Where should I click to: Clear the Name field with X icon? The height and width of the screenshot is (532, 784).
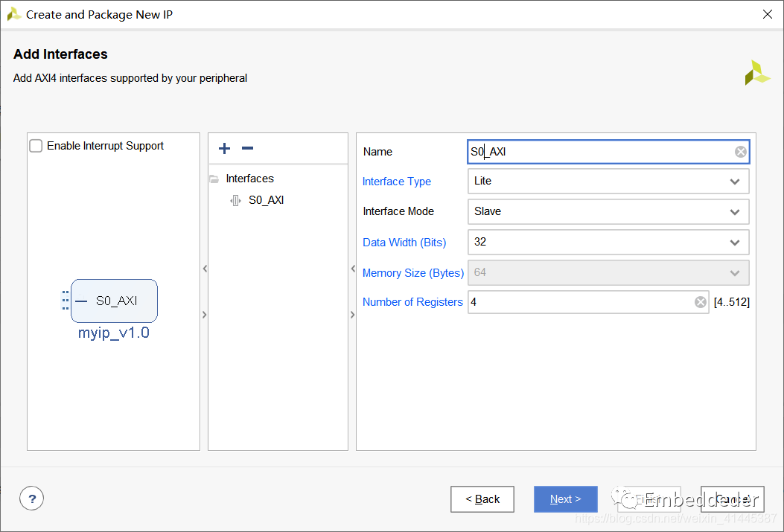[740, 152]
